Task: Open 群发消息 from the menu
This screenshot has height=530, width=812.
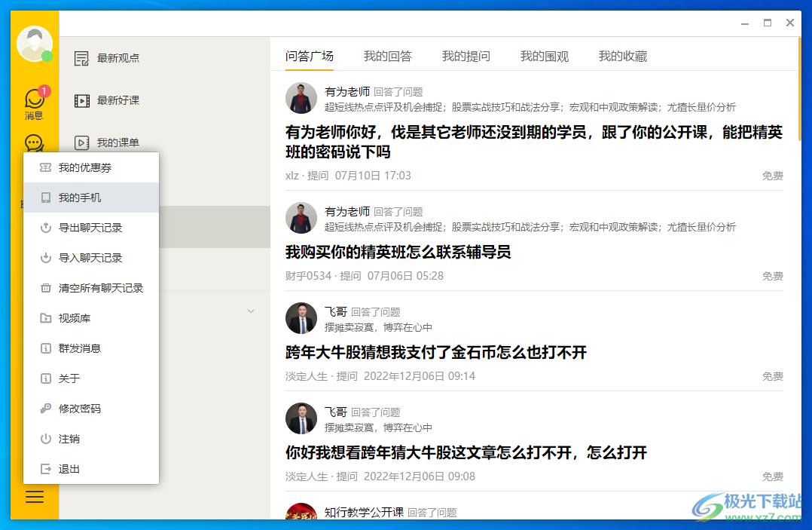Action: coord(91,348)
